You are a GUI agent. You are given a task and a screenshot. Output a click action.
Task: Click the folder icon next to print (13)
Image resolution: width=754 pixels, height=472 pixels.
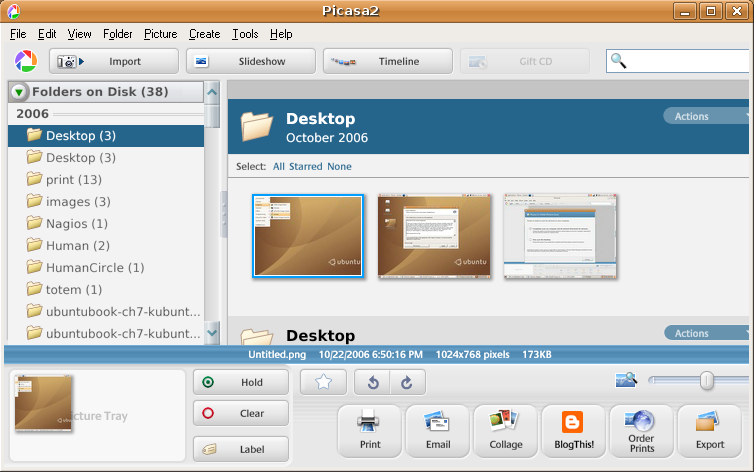tap(34, 179)
